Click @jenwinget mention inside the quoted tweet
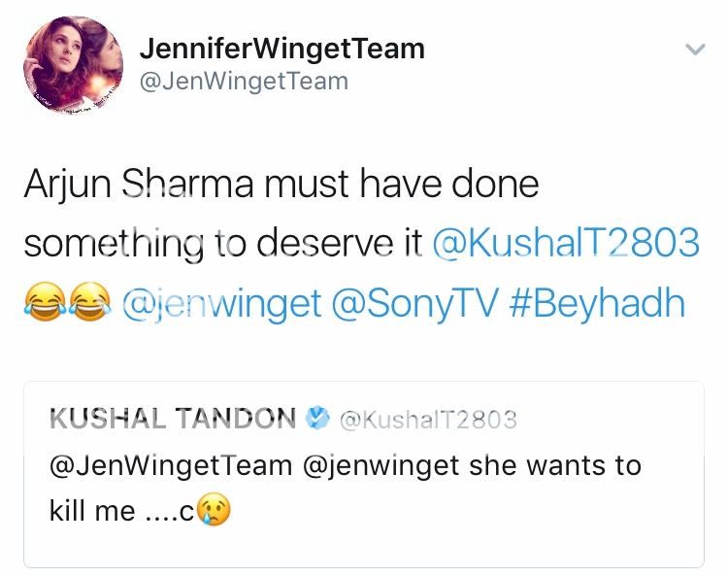728x576 pixels. coord(382,465)
